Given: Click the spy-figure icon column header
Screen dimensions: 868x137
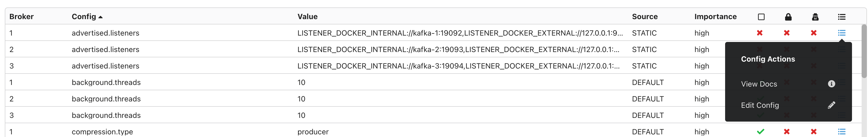Looking at the screenshot, I should point(815,17).
